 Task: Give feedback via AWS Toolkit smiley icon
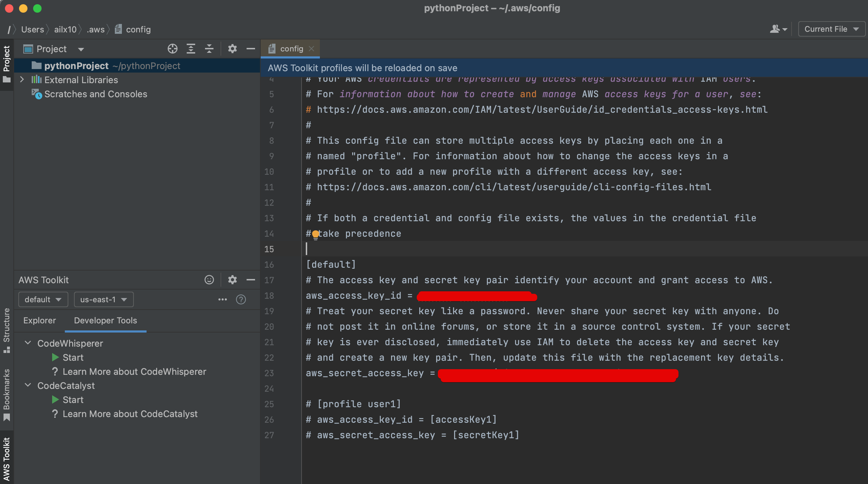point(209,280)
